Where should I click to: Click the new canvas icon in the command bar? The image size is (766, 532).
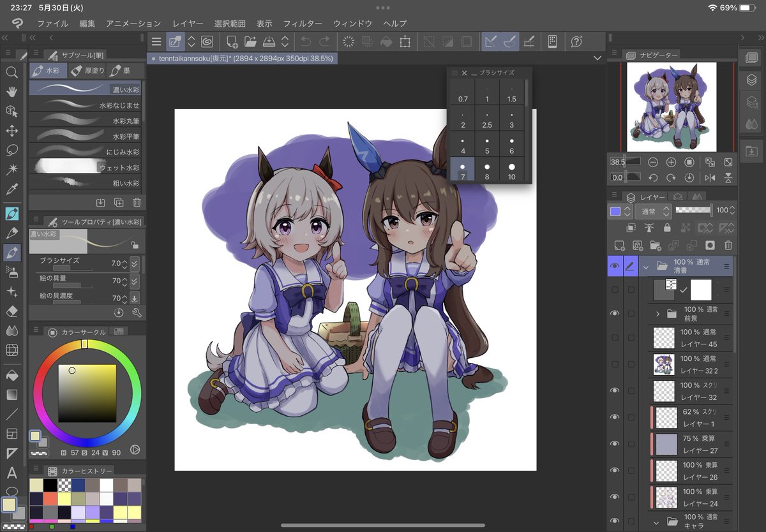pos(232,41)
